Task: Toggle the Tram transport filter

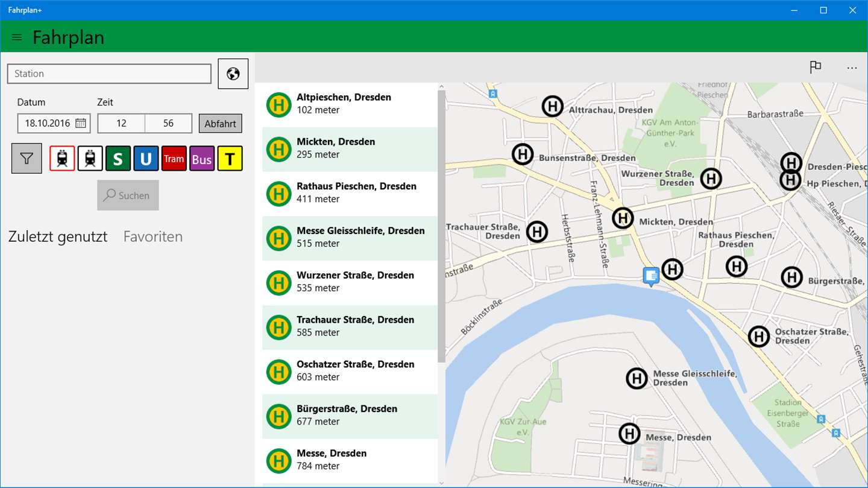Action: (174, 159)
